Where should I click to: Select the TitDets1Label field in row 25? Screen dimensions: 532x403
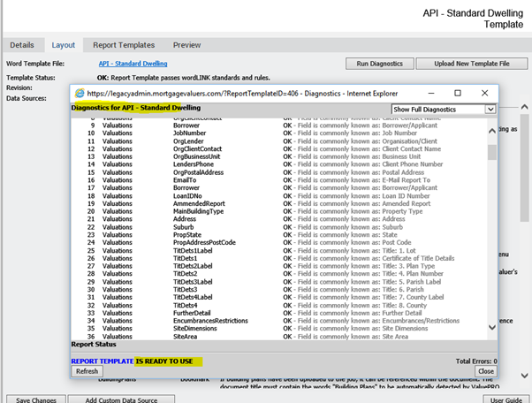193,251
